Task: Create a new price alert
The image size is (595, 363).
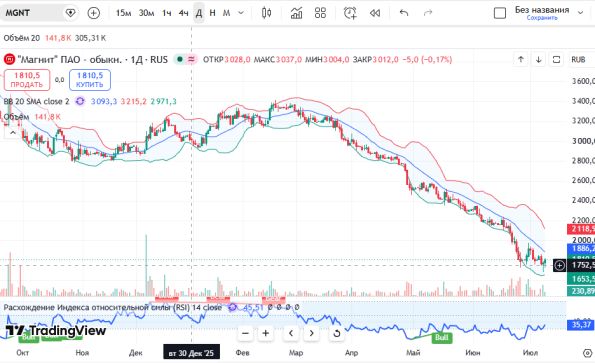Action: click(x=350, y=13)
